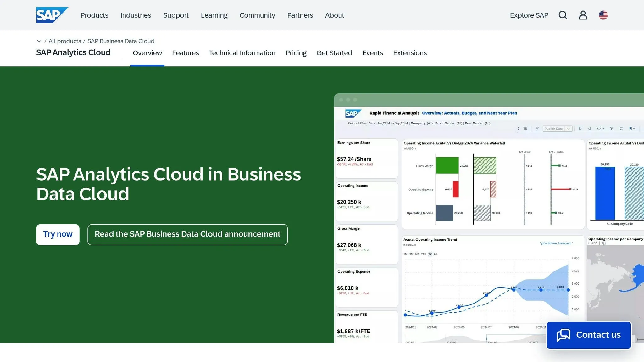Click the info icon beside Operating Income per Company
Viewport: 644px width, 362px height.
coord(604,243)
